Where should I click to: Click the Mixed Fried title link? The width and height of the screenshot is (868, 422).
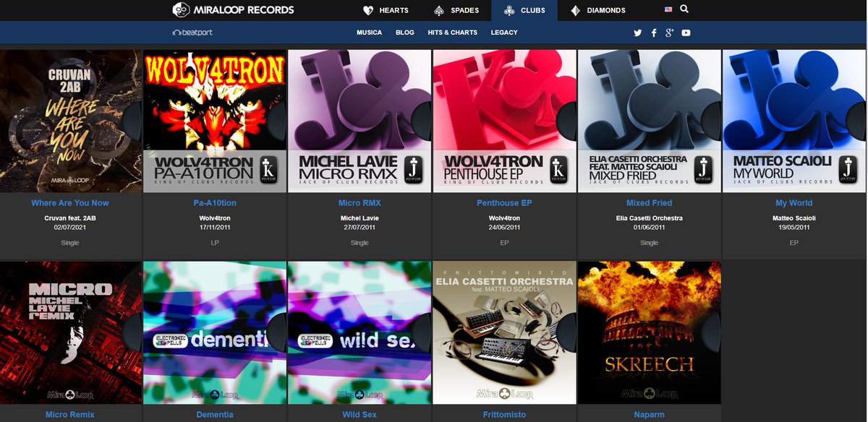(x=650, y=203)
